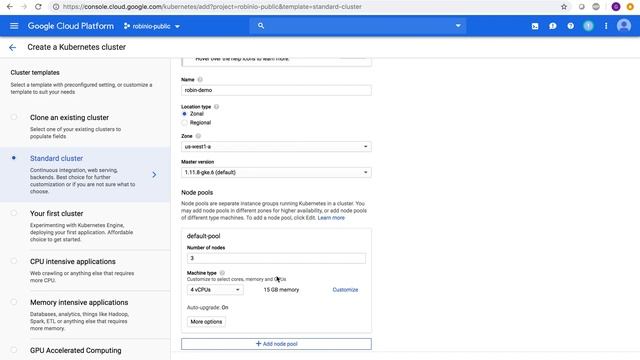Viewport: 640px width, 360px height.
Task: Open the 4 vCPUs machine type dropdown
Action: click(x=215, y=290)
